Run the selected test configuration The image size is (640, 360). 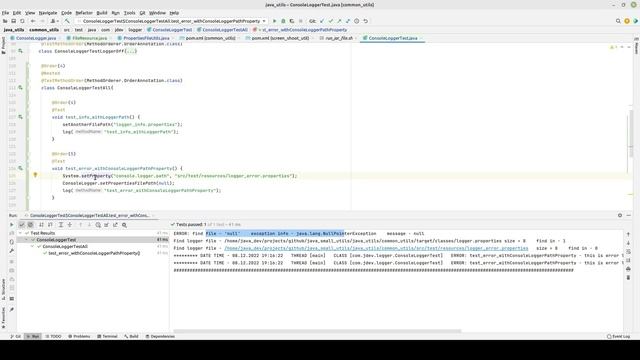(274, 21)
